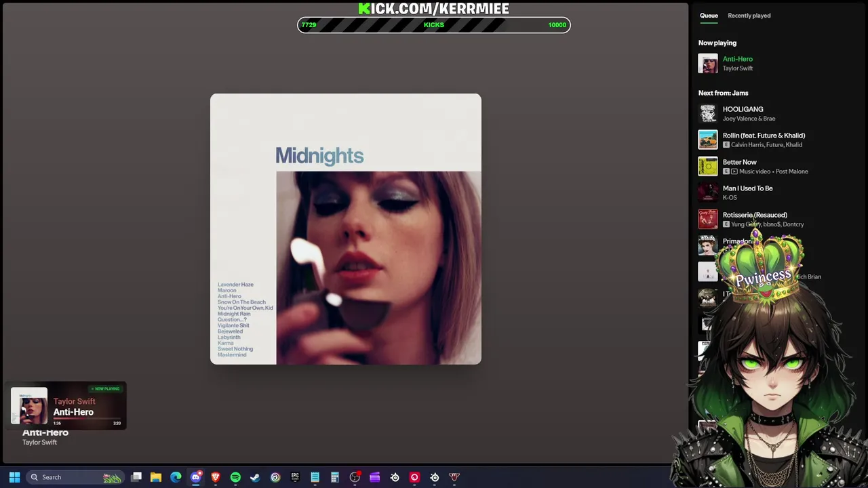Open the Windows Start menu

point(14,477)
